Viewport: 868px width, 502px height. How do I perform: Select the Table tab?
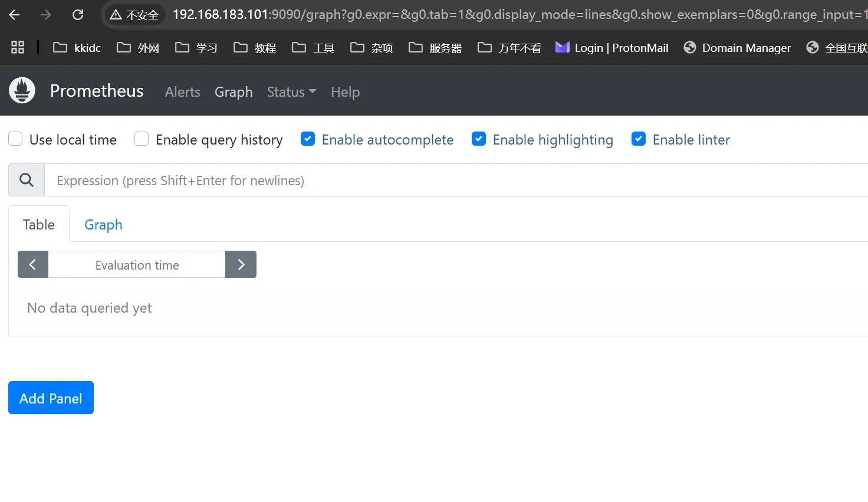pos(39,224)
